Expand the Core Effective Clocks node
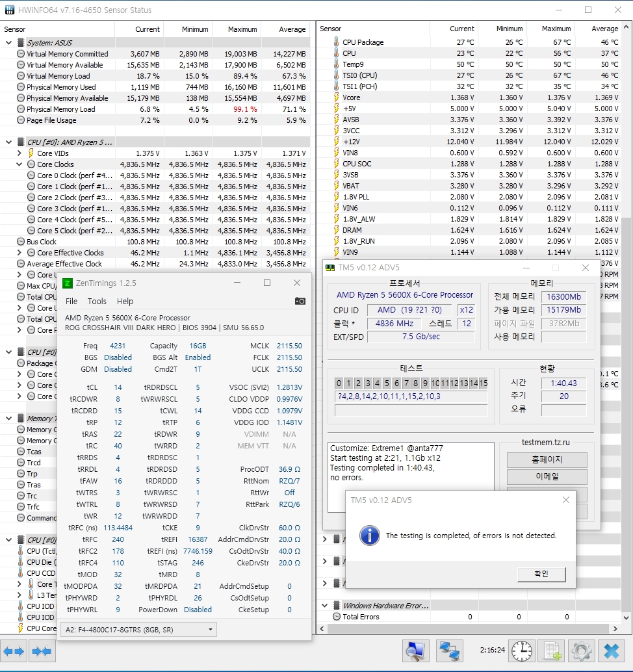The image size is (633, 672). click(x=19, y=253)
